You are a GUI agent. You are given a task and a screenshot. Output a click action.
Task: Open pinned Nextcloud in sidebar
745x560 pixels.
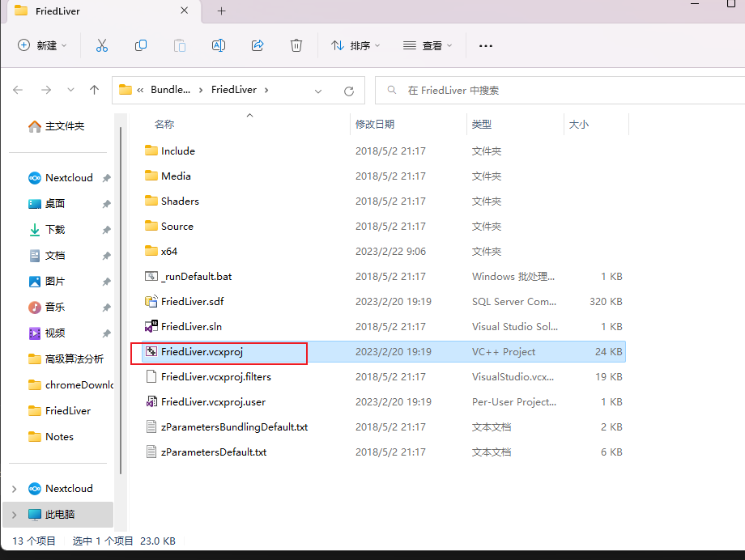61,178
